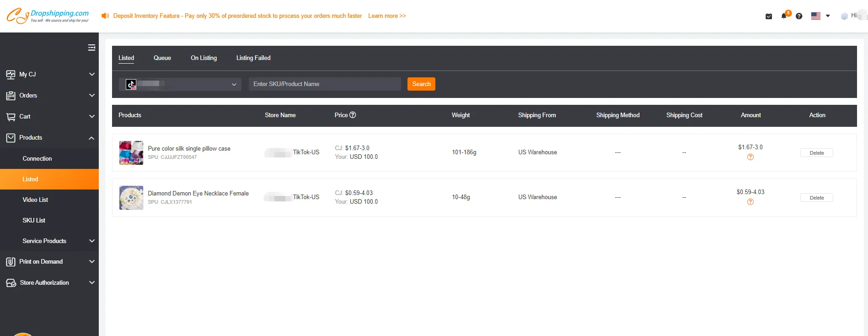Click the amount info icon for necklace
Viewport: 868px width, 336px height.
point(750,202)
